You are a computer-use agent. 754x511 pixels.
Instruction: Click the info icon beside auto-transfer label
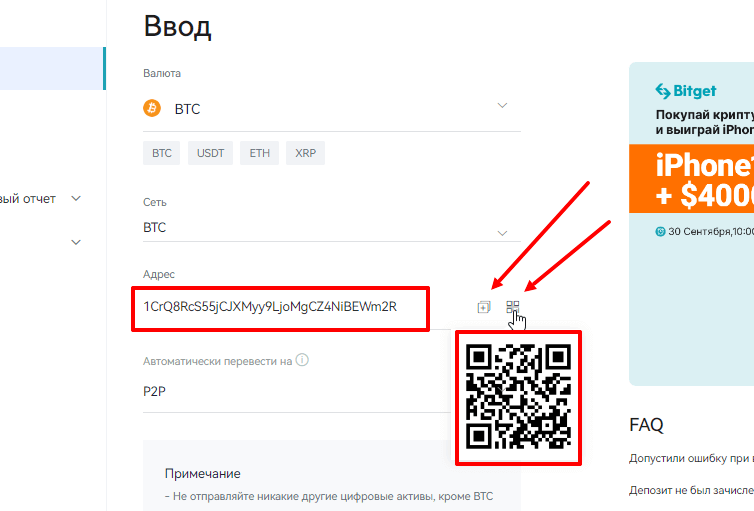[x=302, y=360]
